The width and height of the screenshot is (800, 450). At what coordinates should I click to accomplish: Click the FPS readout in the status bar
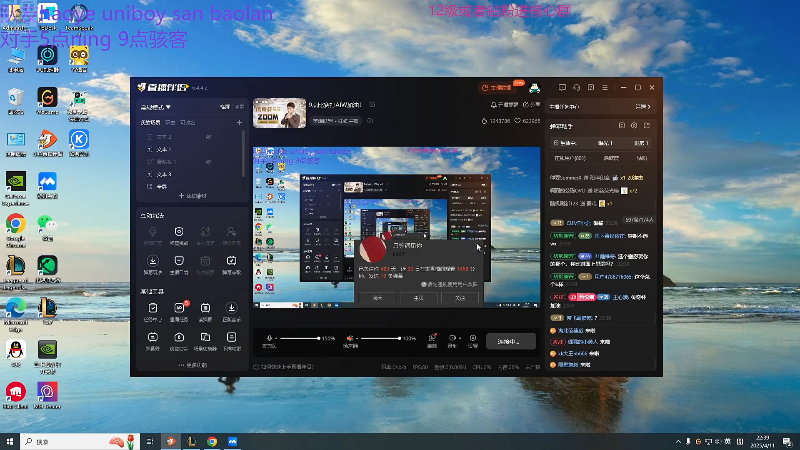(420, 367)
